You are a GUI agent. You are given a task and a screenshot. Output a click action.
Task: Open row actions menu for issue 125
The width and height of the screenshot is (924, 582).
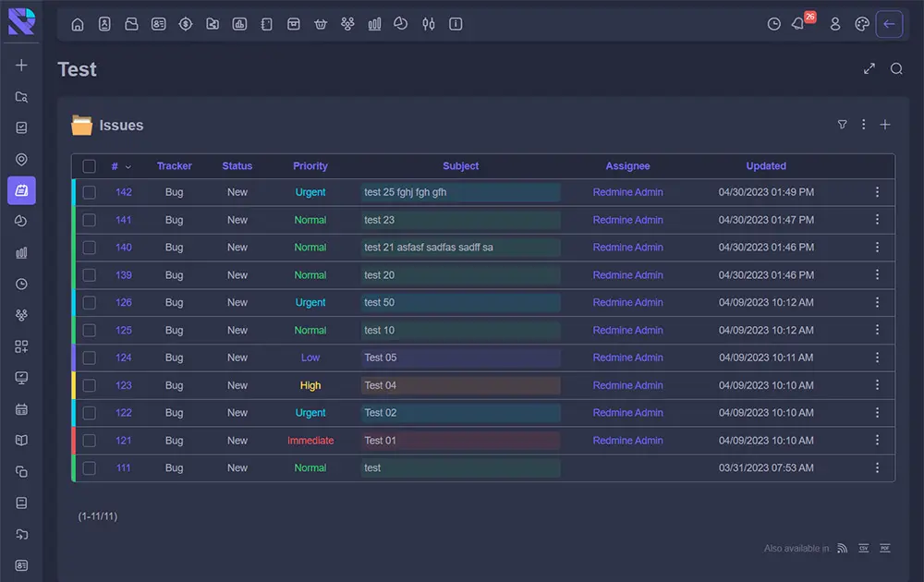coord(877,330)
